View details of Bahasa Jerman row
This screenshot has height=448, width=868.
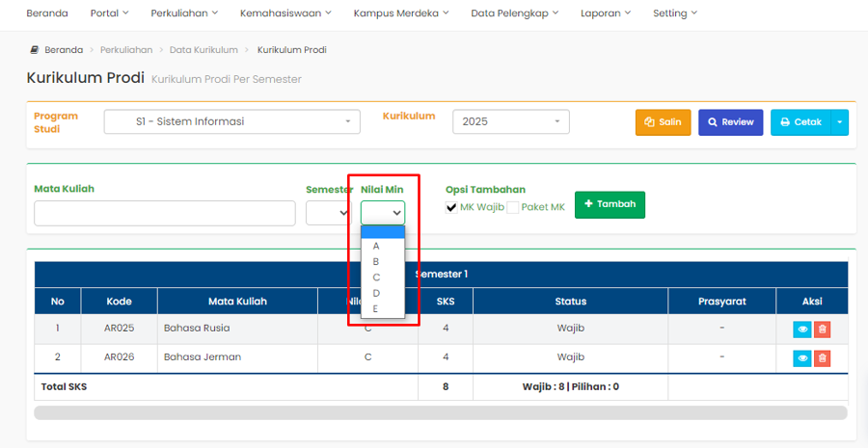point(801,358)
